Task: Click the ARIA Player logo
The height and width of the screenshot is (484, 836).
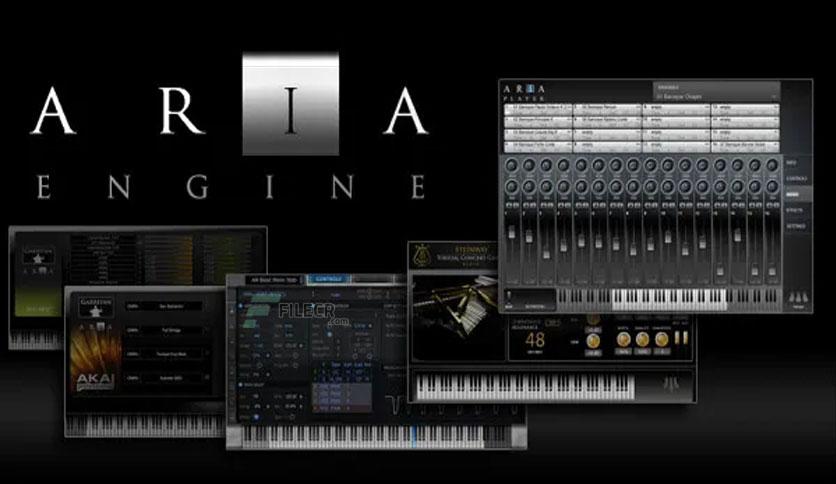Action: 525,92
